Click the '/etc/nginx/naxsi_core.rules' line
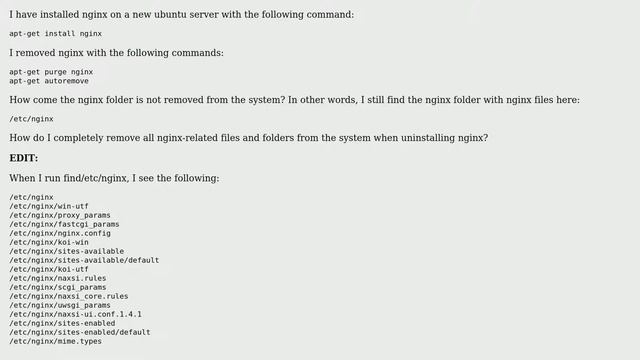 click(69, 296)
